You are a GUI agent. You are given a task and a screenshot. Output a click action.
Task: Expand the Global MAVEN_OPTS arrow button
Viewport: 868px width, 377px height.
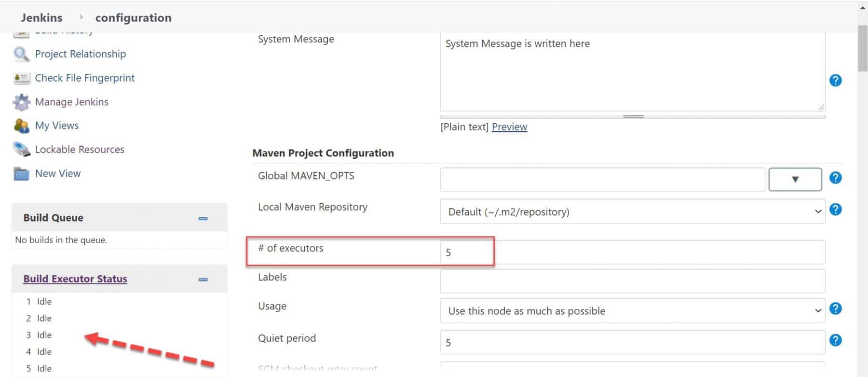pyautogui.click(x=795, y=180)
